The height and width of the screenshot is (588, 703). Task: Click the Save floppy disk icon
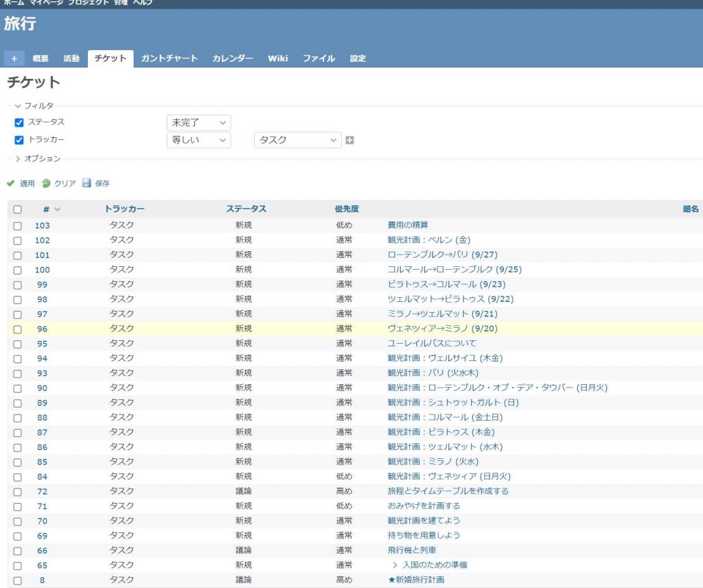87,183
